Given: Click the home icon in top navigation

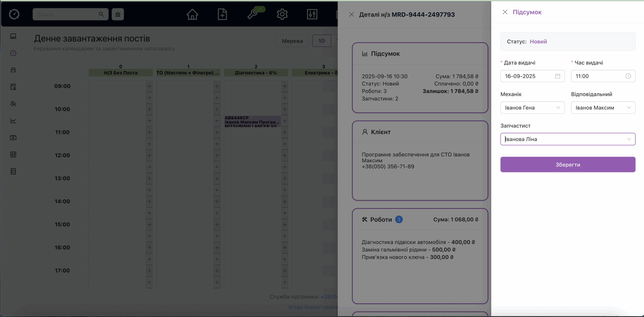Looking at the screenshot, I should coord(192,14).
